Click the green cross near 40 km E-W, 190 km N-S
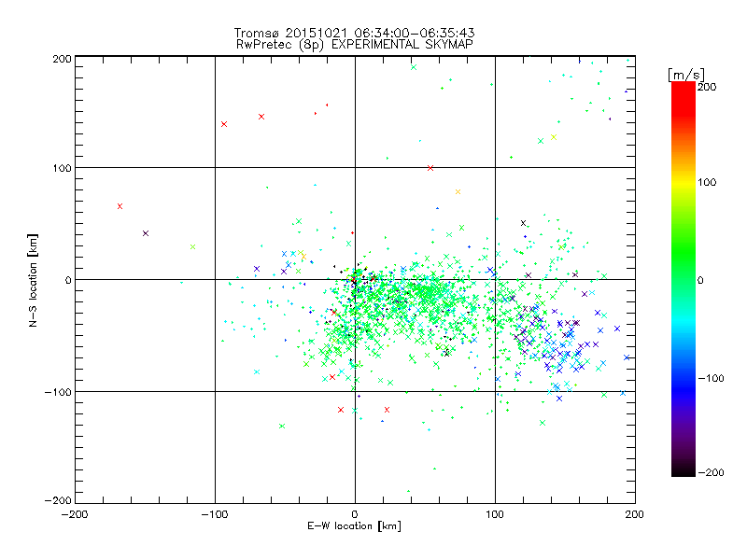This screenshot has width=747, height=560. [x=414, y=67]
